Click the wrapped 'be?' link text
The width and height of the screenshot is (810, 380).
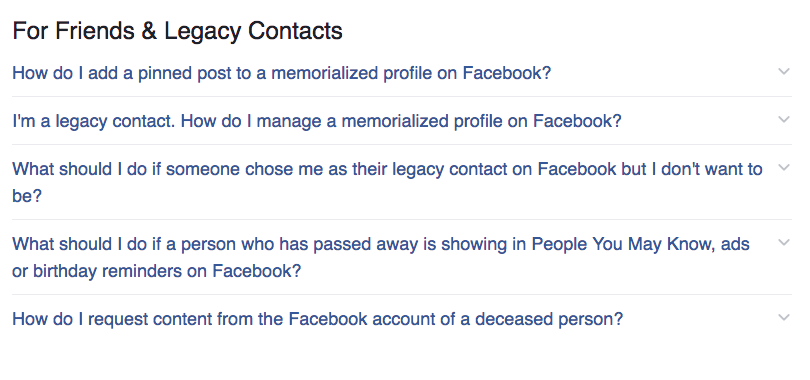[26, 196]
